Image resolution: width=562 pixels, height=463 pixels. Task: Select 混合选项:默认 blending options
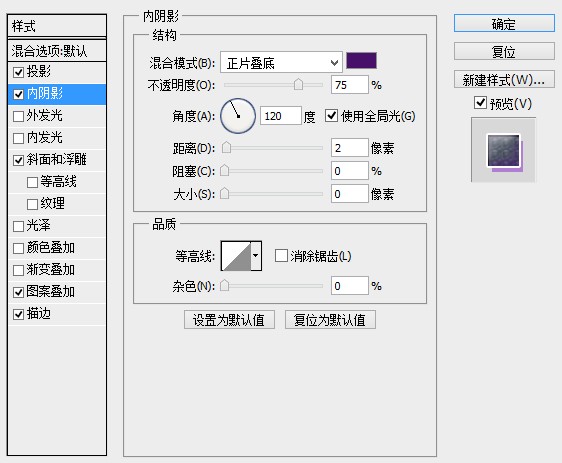tap(57, 51)
